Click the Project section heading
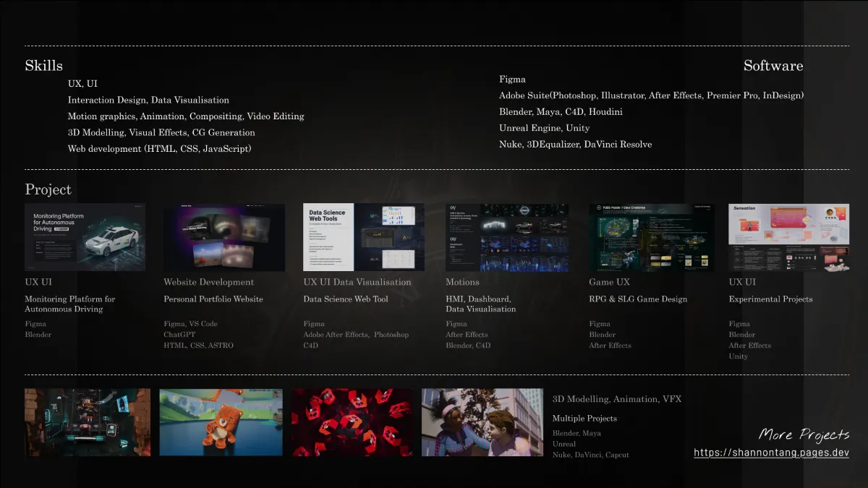The height and width of the screenshot is (488, 868). coord(48,189)
